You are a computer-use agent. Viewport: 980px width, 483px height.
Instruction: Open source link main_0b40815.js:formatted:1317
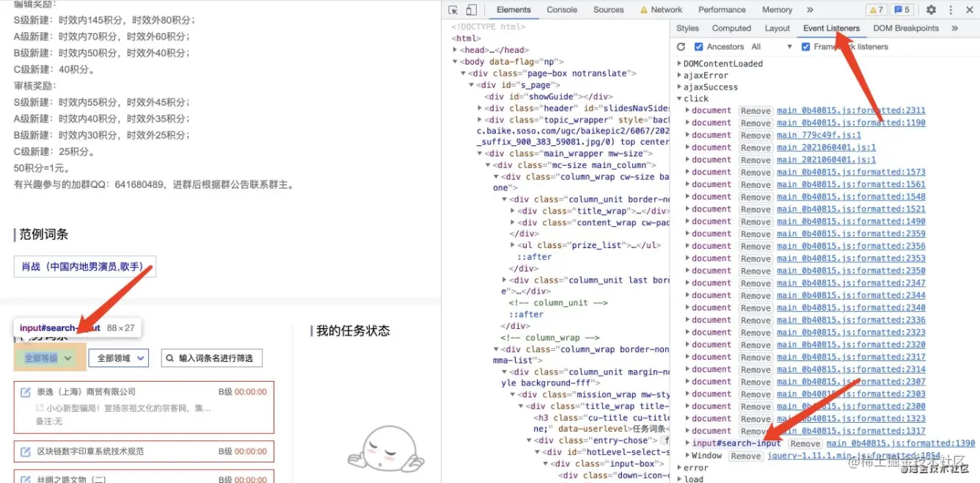point(851,431)
